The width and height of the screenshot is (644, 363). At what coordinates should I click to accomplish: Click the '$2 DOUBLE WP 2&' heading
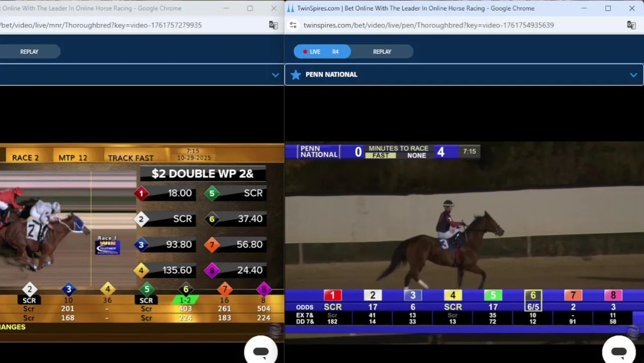pyautogui.click(x=202, y=173)
